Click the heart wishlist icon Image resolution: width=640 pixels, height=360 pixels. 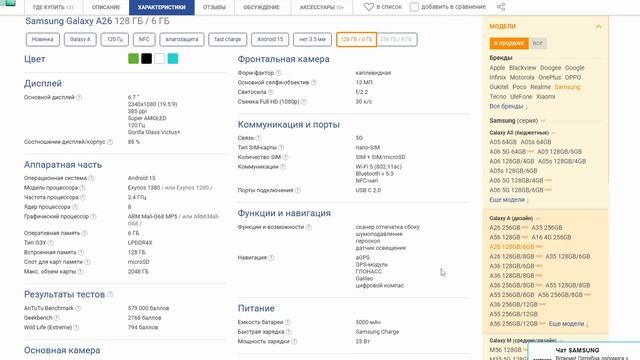pyautogui.click(x=369, y=7)
